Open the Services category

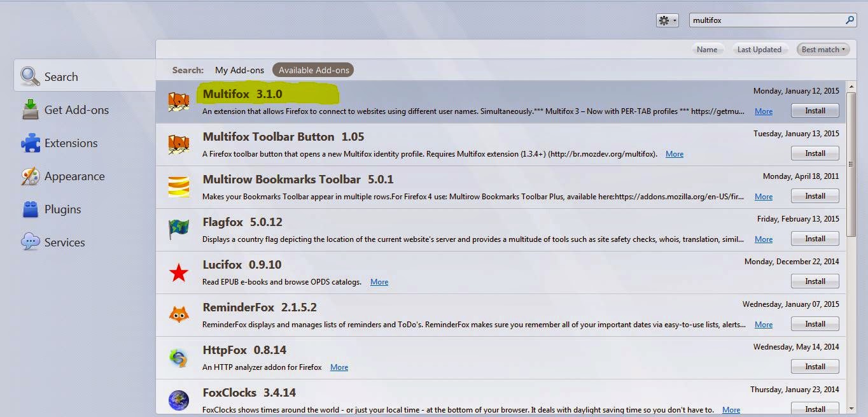85,242
